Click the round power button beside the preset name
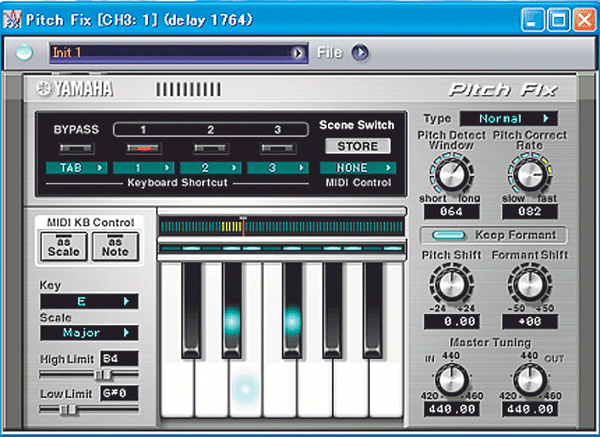Viewport: 600px width, 437px height. pos(24,52)
